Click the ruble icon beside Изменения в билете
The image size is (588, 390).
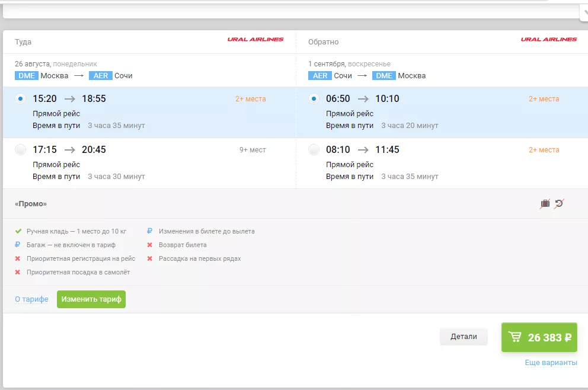[x=150, y=231]
